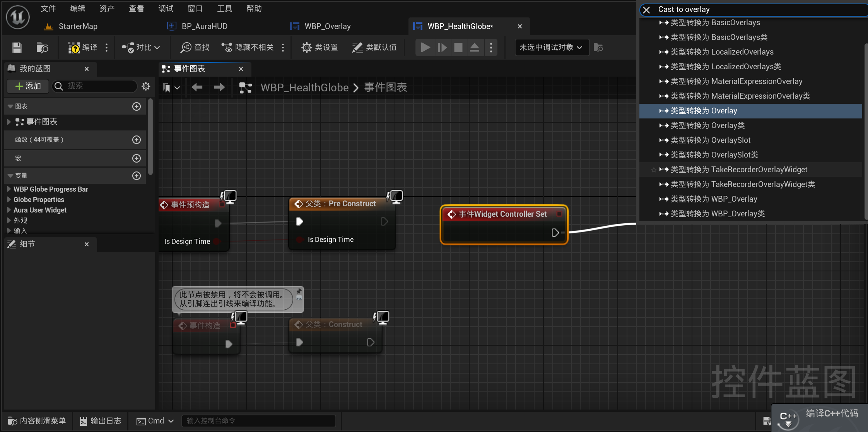Click WBP_HealthGlobe in the breadcrumb
Screen dimensions: 868x432
click(305, 87)
